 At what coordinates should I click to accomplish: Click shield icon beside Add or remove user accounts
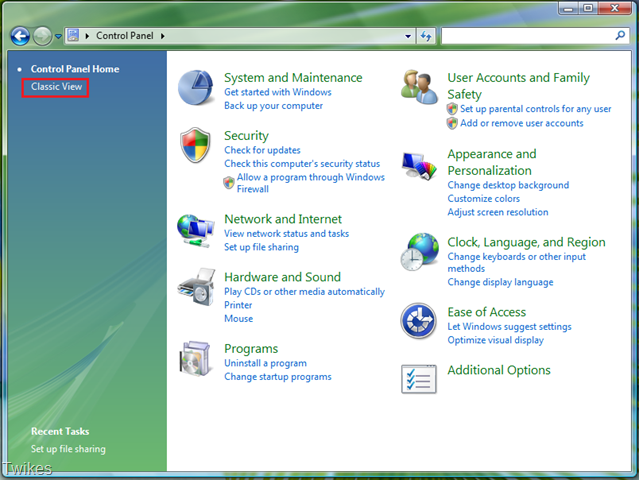tap(452, 123)
